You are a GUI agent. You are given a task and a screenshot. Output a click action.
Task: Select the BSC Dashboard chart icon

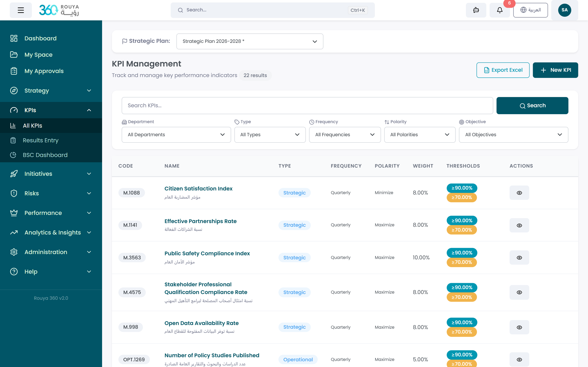click(x=14, y=155)
